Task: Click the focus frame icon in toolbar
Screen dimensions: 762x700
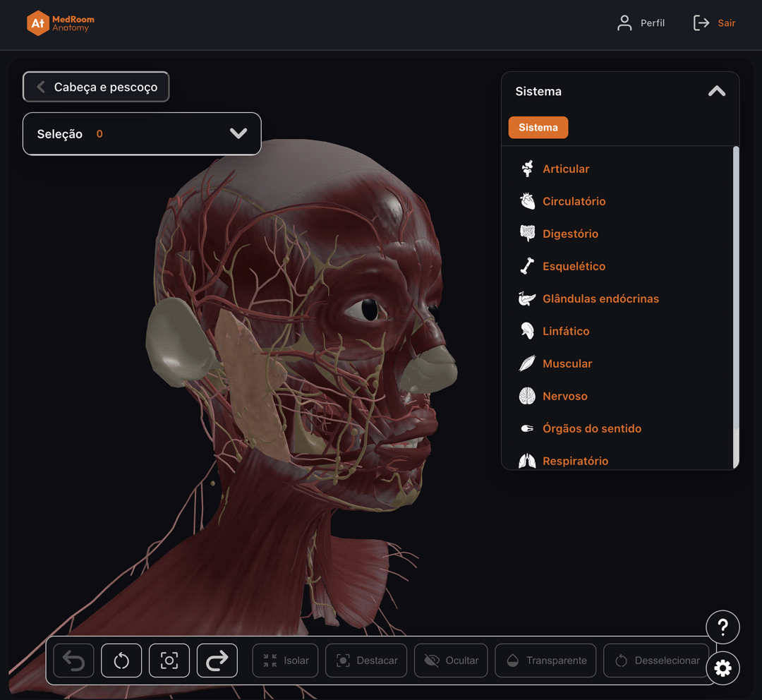Action: (x=169, y=660)
